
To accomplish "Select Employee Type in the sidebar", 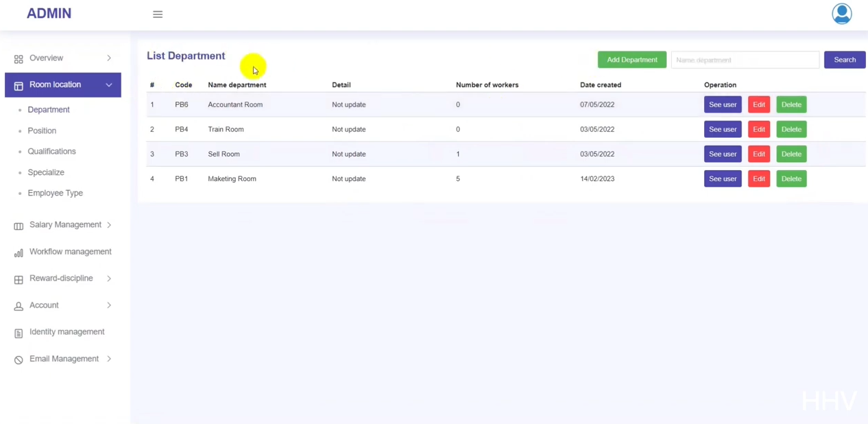I will (55, 193).
